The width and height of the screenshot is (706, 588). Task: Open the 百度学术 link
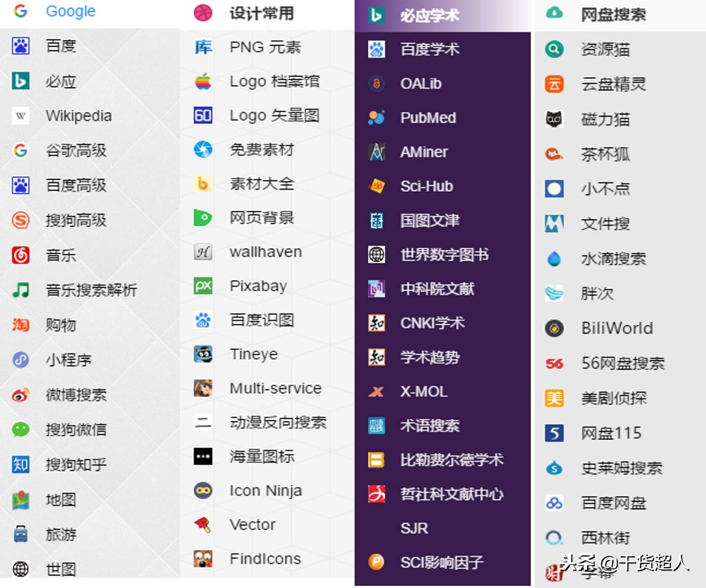click(430, 49)
